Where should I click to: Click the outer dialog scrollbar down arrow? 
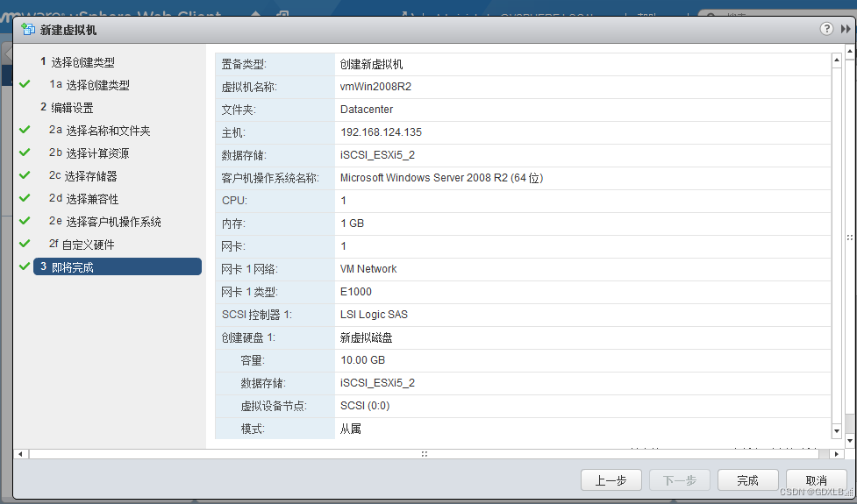tap(849, 440)
